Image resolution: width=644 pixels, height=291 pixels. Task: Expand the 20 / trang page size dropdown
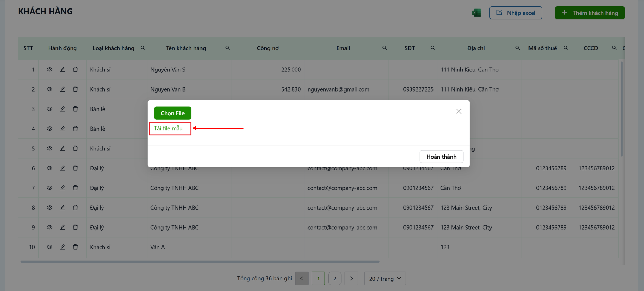[385, 278]
